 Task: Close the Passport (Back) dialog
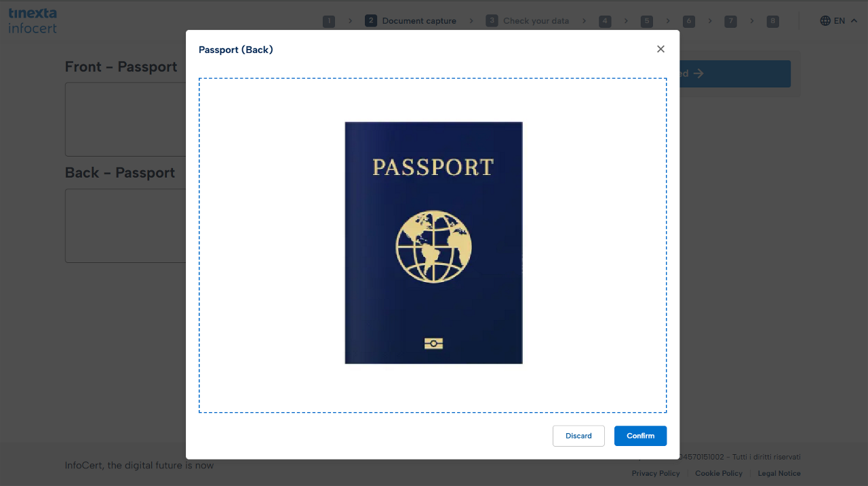(660, 49)
